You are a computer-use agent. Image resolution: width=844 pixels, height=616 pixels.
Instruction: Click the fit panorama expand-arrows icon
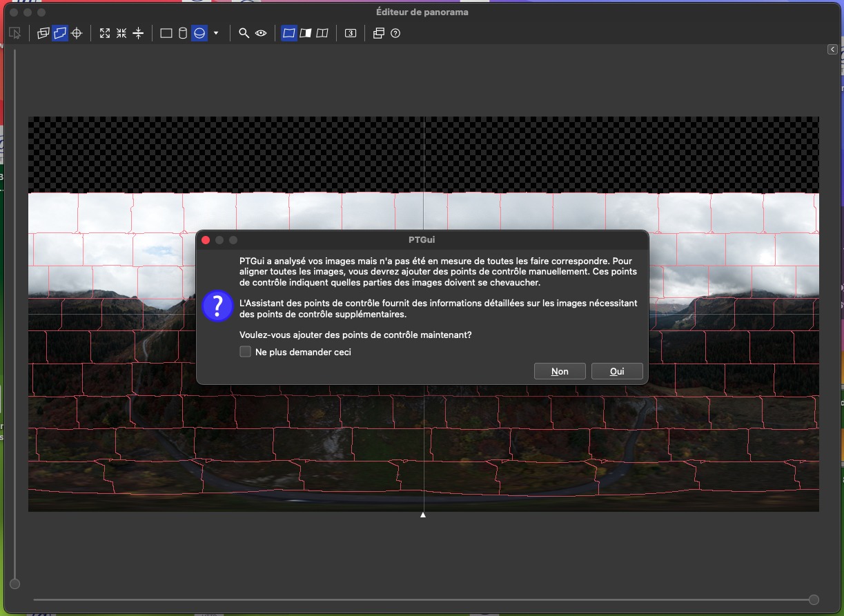pos(105,33)
